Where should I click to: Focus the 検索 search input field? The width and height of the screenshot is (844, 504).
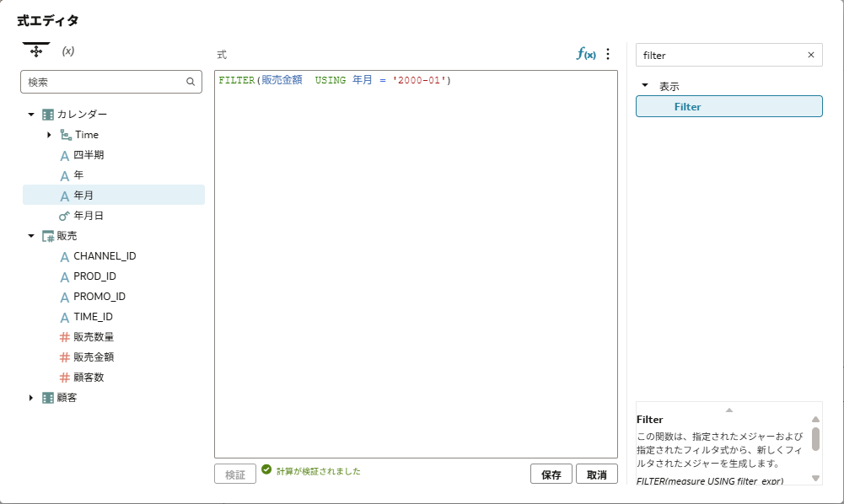111,82
